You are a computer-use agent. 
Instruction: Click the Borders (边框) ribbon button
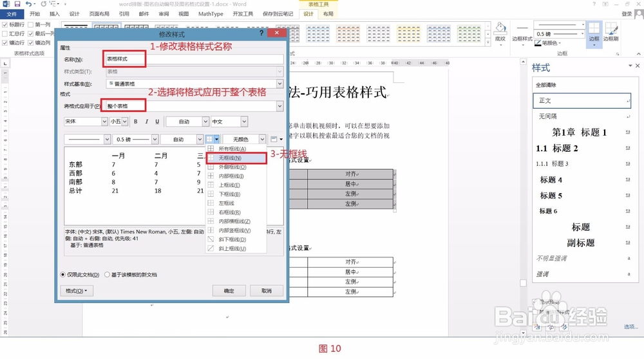[594, 33]
